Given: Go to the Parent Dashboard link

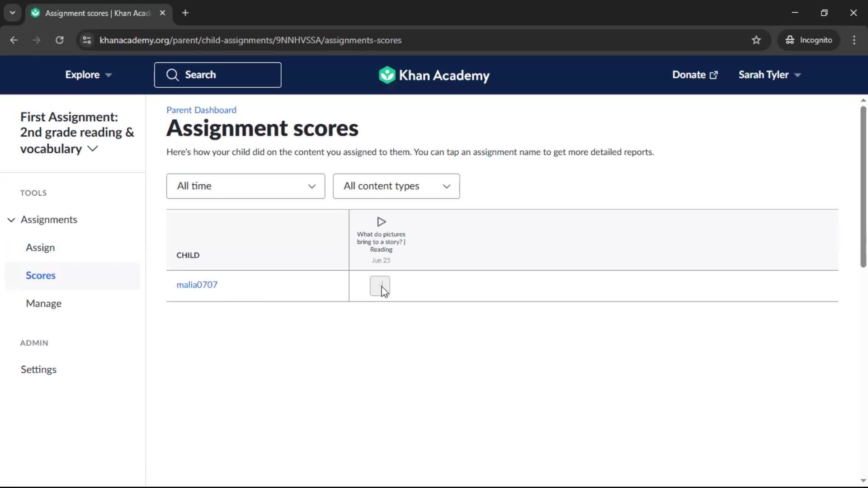Looking at the screenshot, I should pyautogui.click(x=201, y=110).
